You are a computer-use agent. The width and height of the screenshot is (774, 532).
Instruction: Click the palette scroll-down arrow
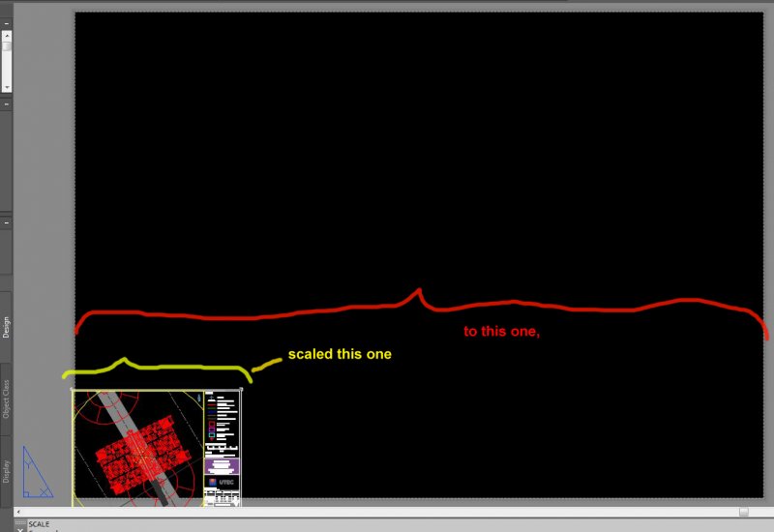7,87
